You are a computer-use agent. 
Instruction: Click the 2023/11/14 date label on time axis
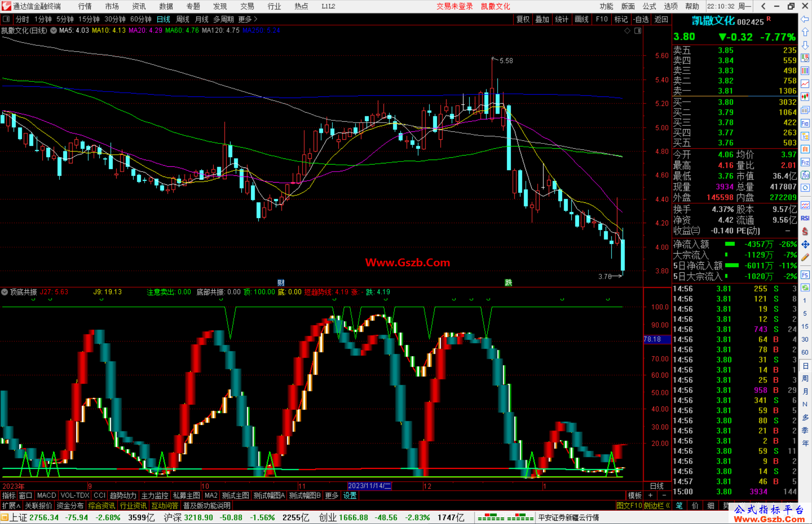[370, 486]
